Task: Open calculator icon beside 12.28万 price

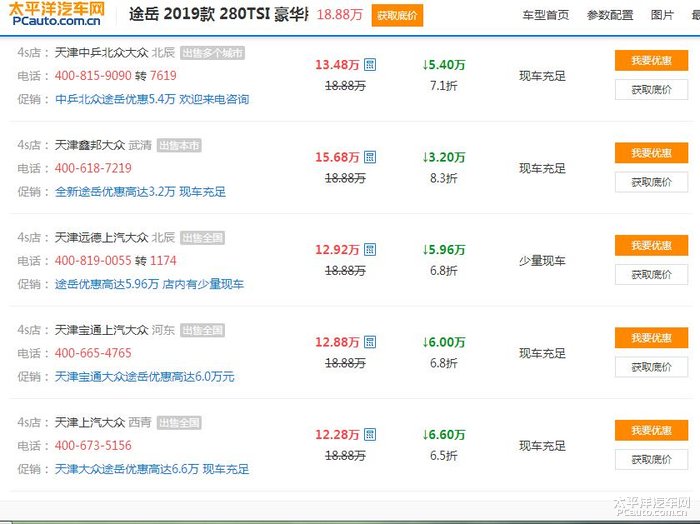Action: tap(370, 434)
